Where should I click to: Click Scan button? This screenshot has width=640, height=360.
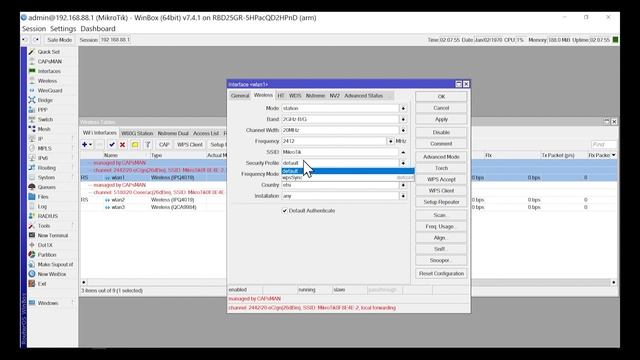441,215
